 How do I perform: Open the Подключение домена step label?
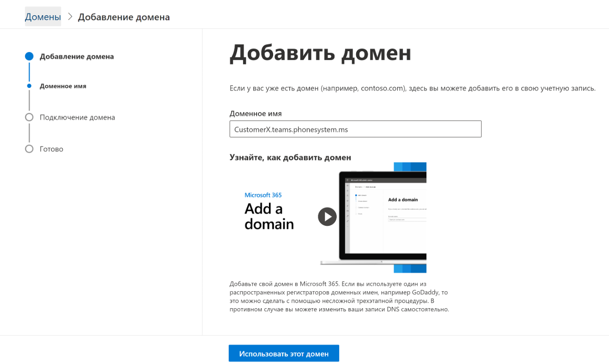click(x=77, y=117)
